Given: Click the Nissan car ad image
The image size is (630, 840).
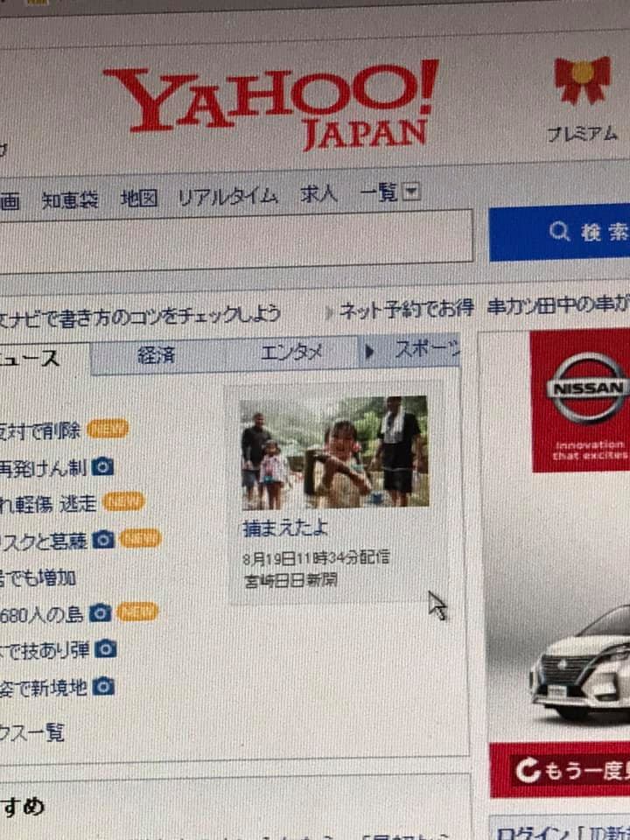Looking at the screenshot, I should (x=579, y=664).
